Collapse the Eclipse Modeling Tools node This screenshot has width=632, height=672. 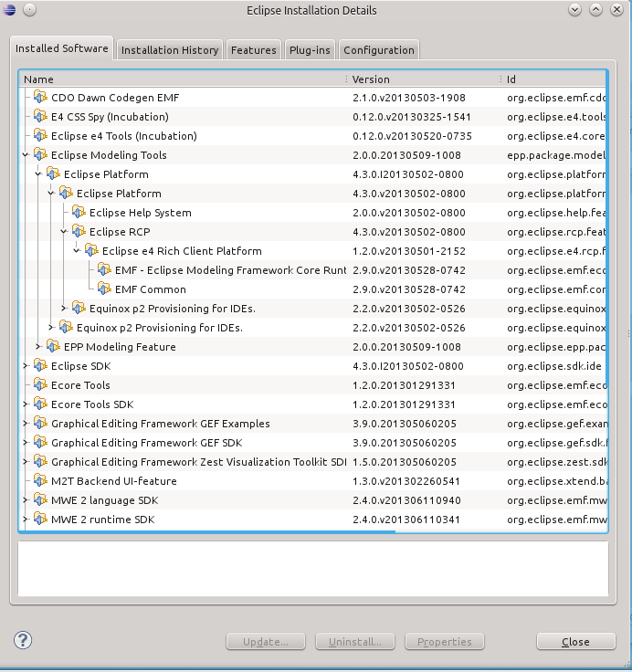click(26, 154)
